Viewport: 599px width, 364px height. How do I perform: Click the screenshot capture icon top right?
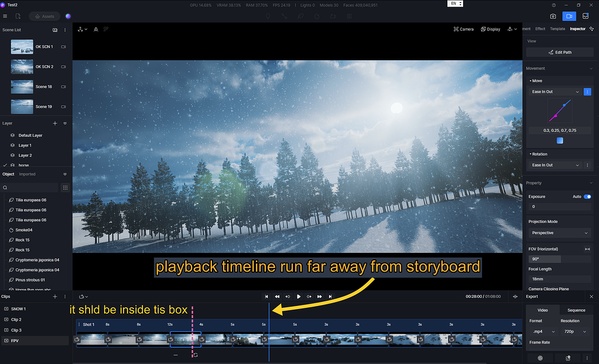click(x=552, y=16)
